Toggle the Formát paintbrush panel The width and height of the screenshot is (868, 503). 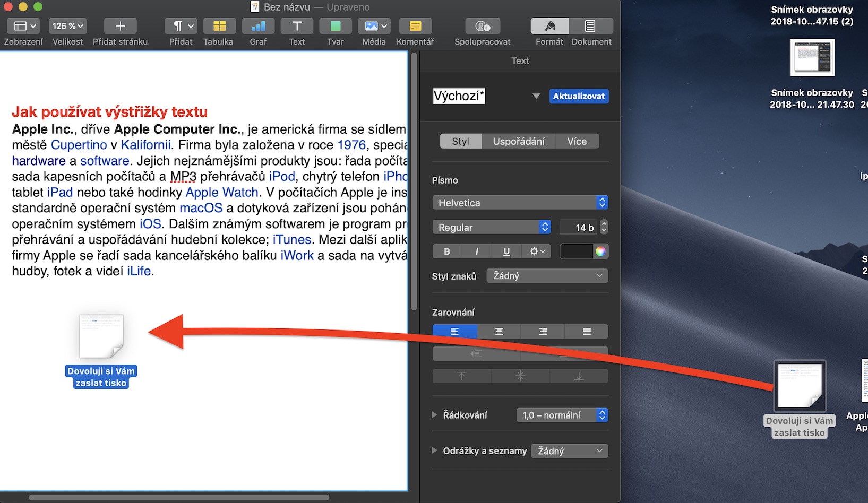pyautogui.click(x=549, y=26)
